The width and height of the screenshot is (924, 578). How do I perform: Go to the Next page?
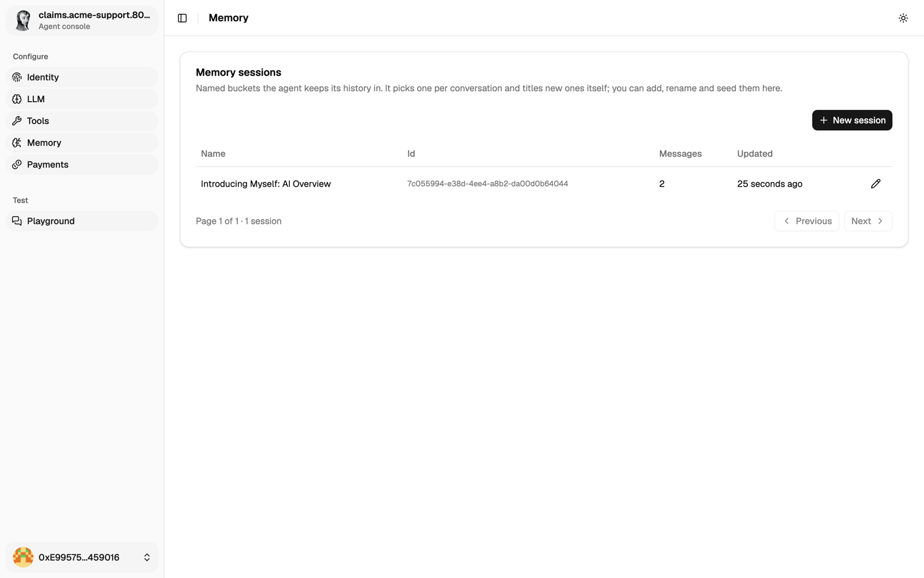coord(868,221)
